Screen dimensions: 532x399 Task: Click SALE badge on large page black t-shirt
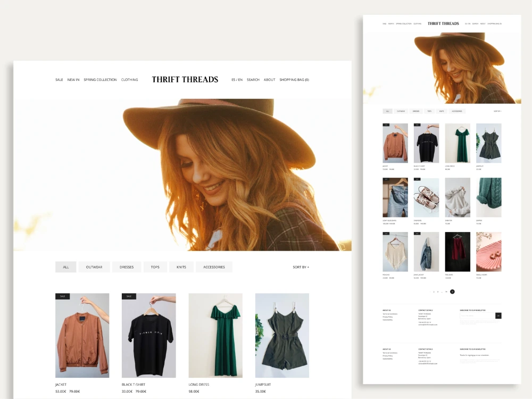click(129, 296)
